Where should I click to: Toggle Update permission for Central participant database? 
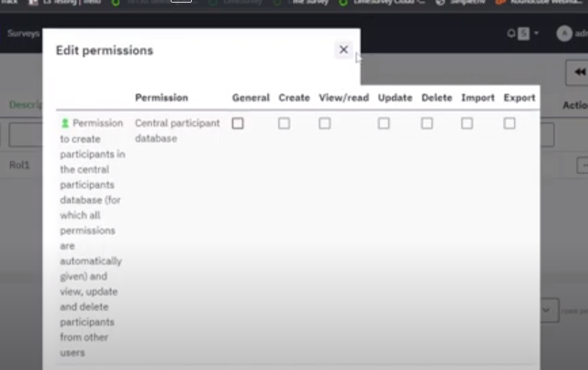pos(384,123)
